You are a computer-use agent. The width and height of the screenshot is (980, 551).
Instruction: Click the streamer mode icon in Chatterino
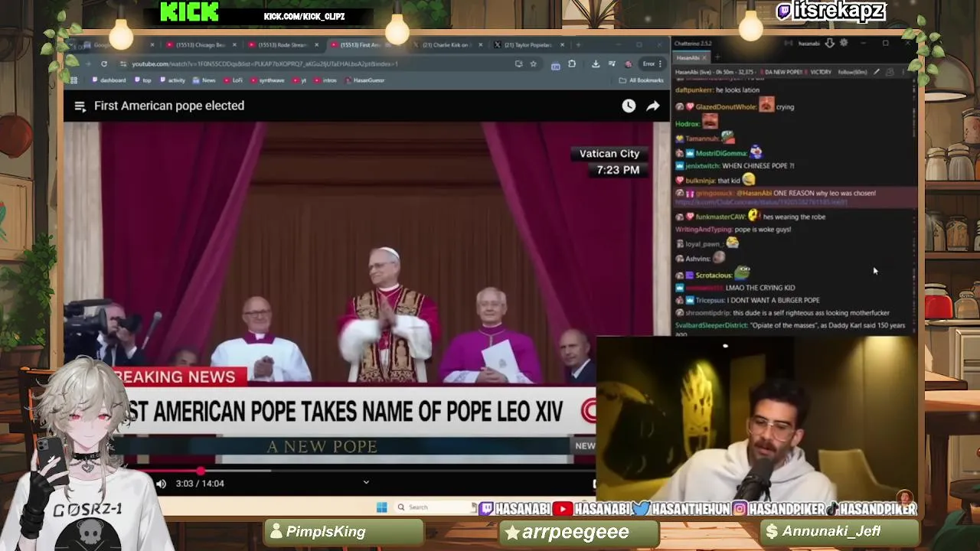788,44
